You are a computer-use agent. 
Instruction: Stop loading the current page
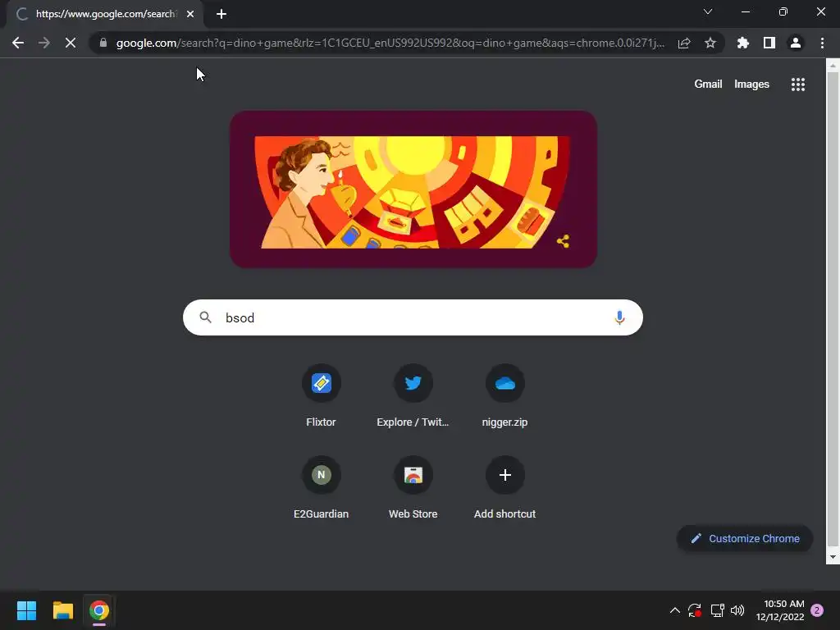[71, 43]
